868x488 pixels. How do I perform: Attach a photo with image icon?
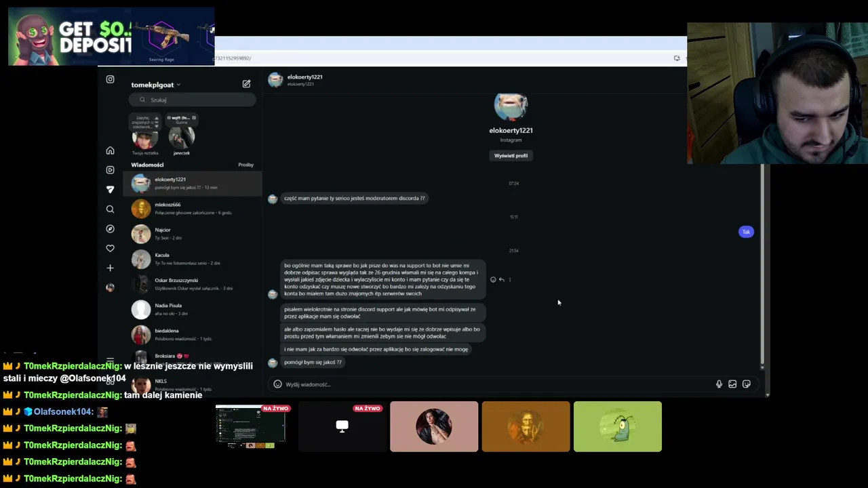(x=732, y=384)
